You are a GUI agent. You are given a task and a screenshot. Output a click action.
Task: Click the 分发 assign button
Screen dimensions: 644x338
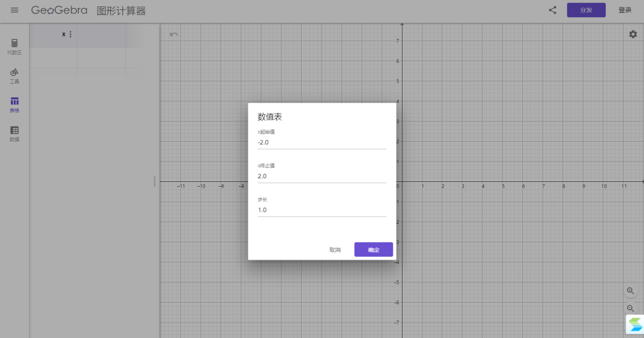(x=586, y=10)
